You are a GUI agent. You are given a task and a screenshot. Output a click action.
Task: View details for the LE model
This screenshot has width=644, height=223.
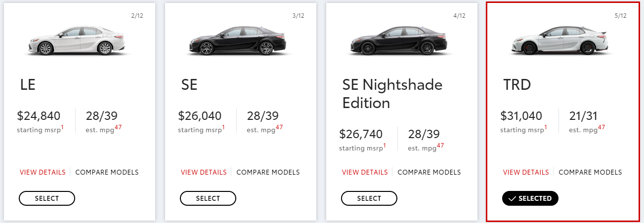tap(43, 172)
